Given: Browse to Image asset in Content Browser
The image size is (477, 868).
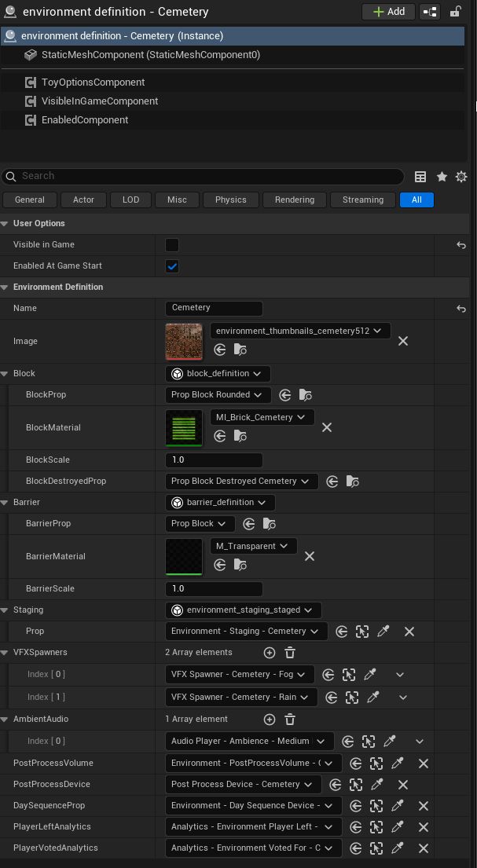Looking at the screenshot, I should [x=240, y=350].
